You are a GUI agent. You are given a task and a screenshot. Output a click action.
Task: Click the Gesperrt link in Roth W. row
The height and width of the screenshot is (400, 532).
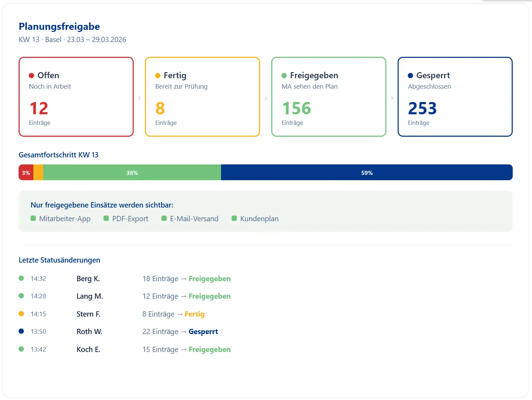click(x=203, y=332)
